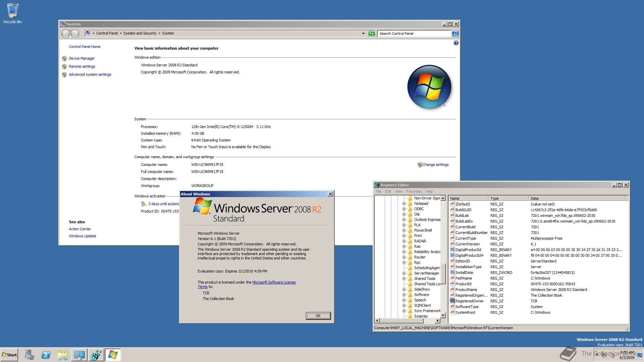Click the Back arrow in System window
Viewport: 644px width, 362px height.
(x=66, y=34)
